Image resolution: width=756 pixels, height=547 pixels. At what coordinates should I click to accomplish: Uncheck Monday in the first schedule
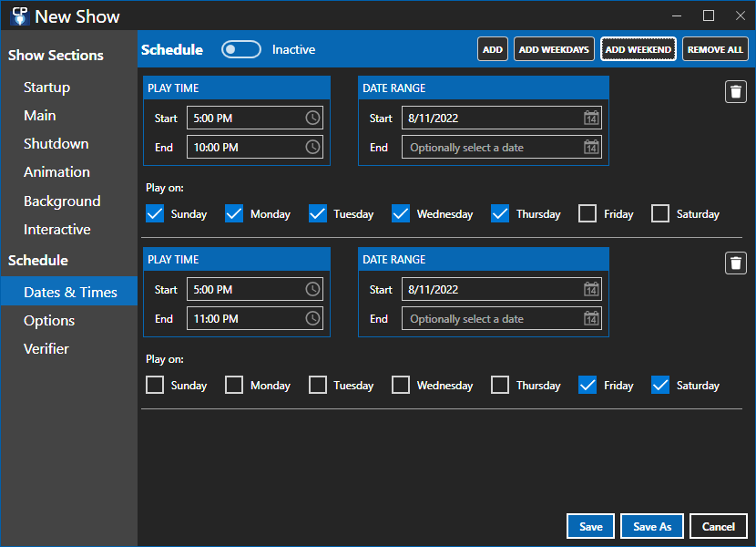pyautogui.click(x=234, y=213)
